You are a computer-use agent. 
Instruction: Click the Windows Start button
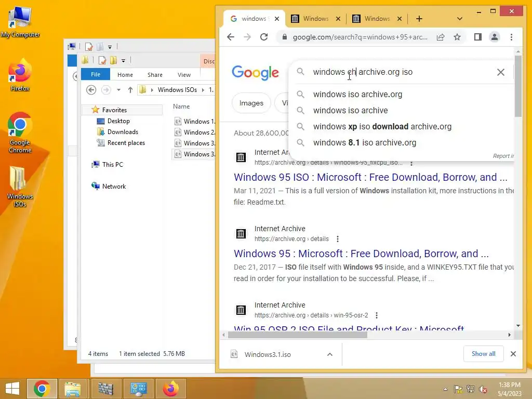(12, 389)
